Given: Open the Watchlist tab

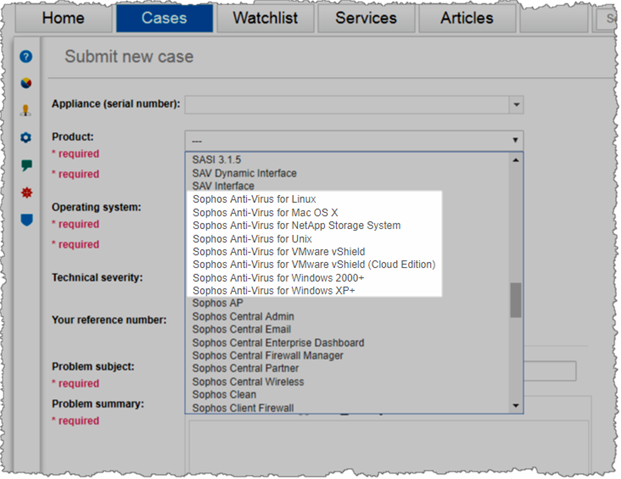Looking at the screenshot, I should point(265,18).
